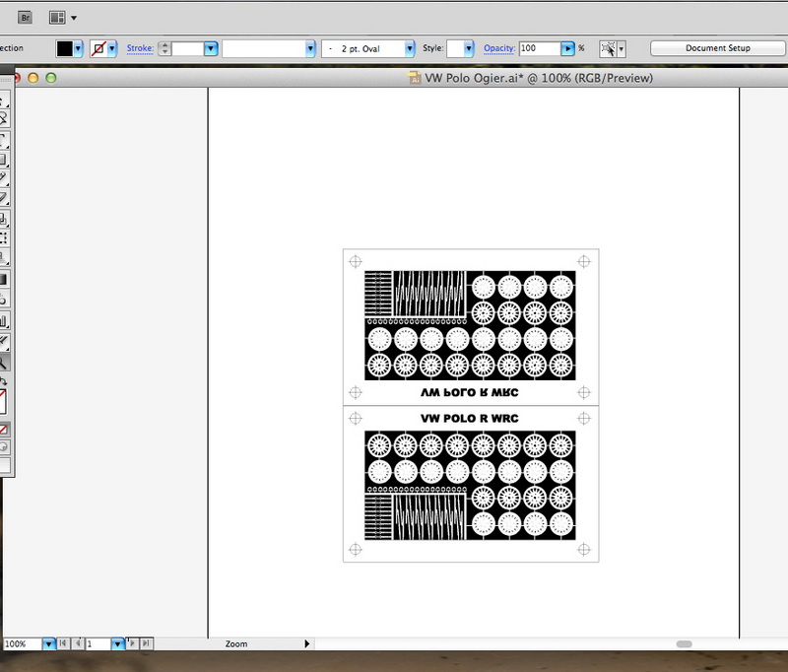The width and height of the screenshot is (788, 672).
Task: Open the Stroke panel link
Action: 140,48
